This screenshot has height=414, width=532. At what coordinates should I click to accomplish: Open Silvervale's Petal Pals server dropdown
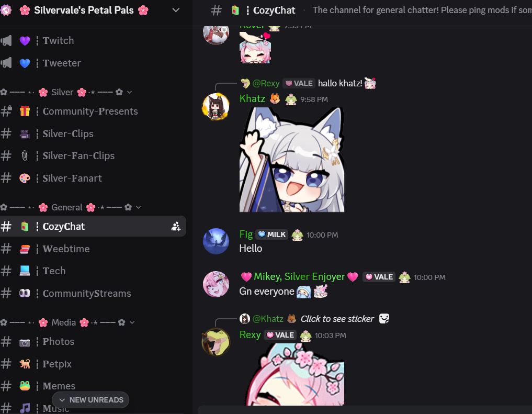[x=176, y=10]
